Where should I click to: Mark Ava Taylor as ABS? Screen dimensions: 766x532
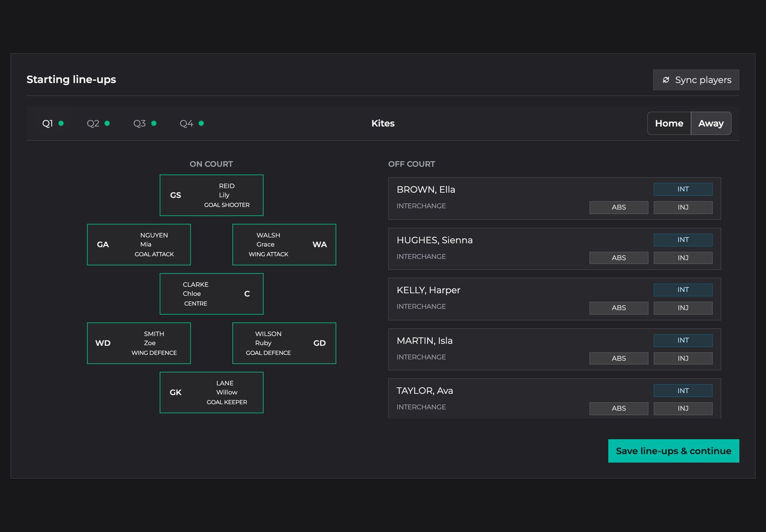tap(619, 409)
